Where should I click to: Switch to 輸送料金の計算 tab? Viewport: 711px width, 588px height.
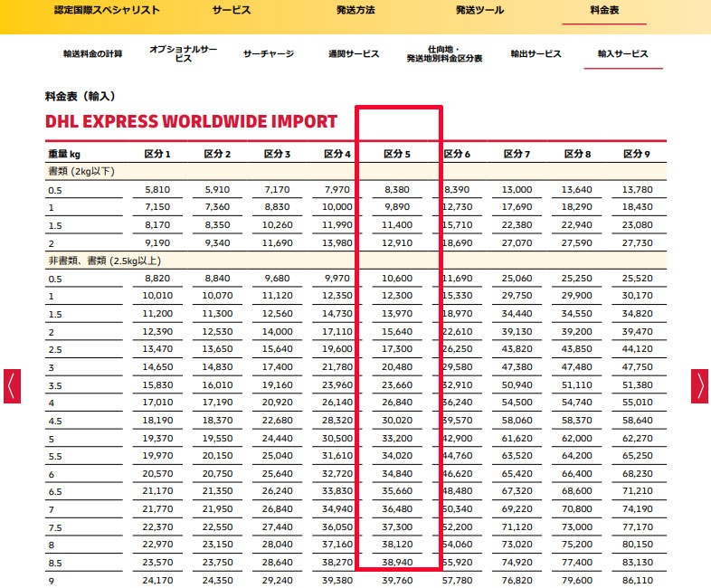point(92,54)
